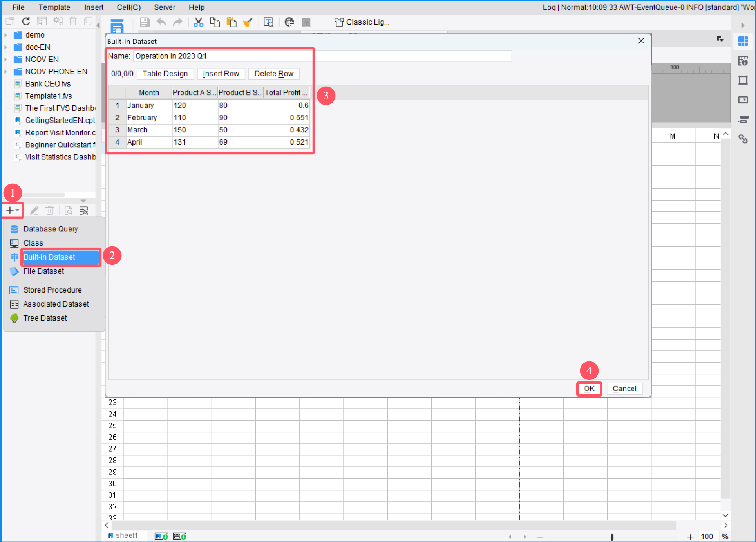Viewport: 756px width, 542px height.
Task: Expand the demo folder in file tree
Action: [6, 34]
